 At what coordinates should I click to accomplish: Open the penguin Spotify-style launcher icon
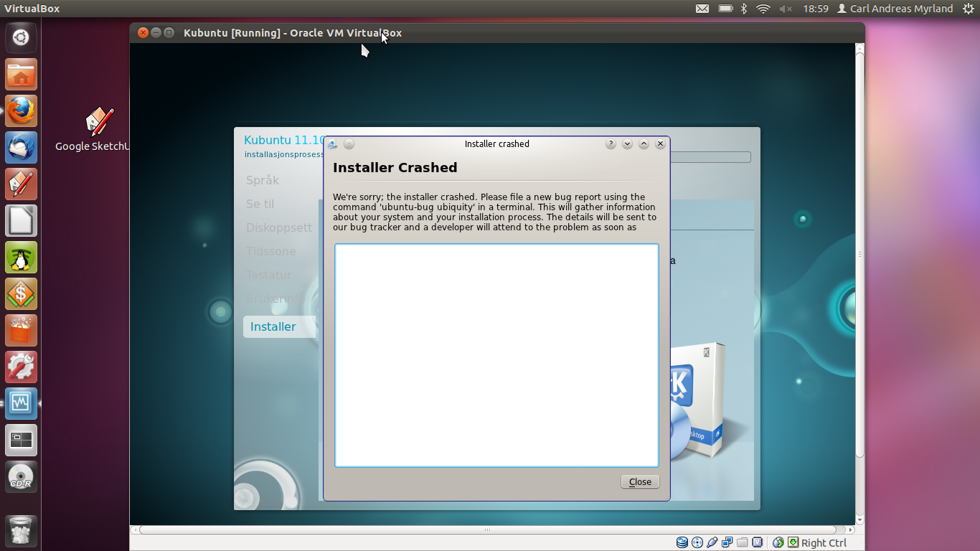tap(21, 258)
